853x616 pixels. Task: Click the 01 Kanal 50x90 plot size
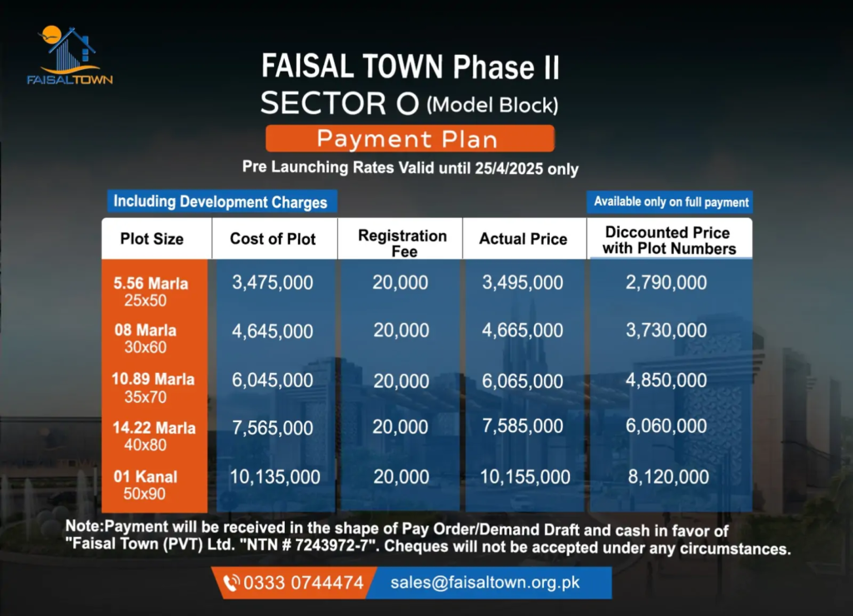point(147,484)
